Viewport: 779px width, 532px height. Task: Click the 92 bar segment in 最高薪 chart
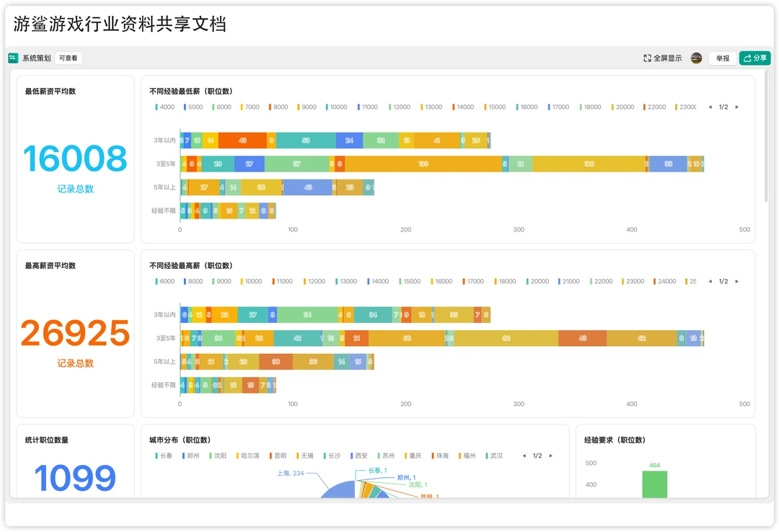[506, 338]
